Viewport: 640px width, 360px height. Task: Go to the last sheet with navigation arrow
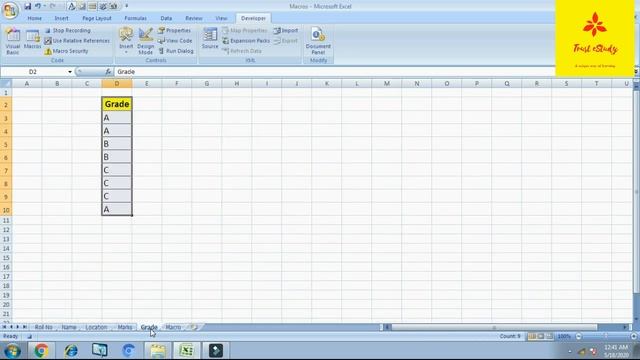(x=24, y=327)
